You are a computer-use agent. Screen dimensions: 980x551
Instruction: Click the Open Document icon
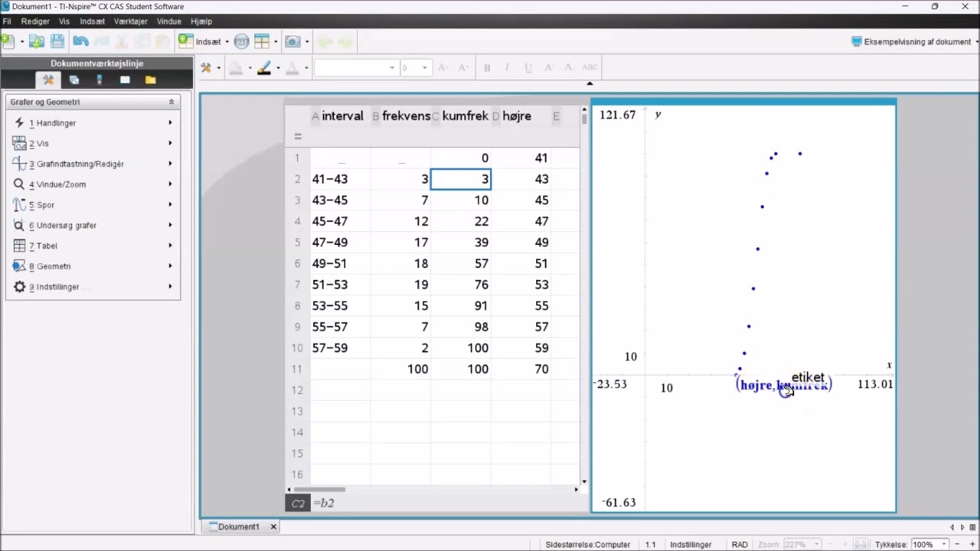coord(36,41)
